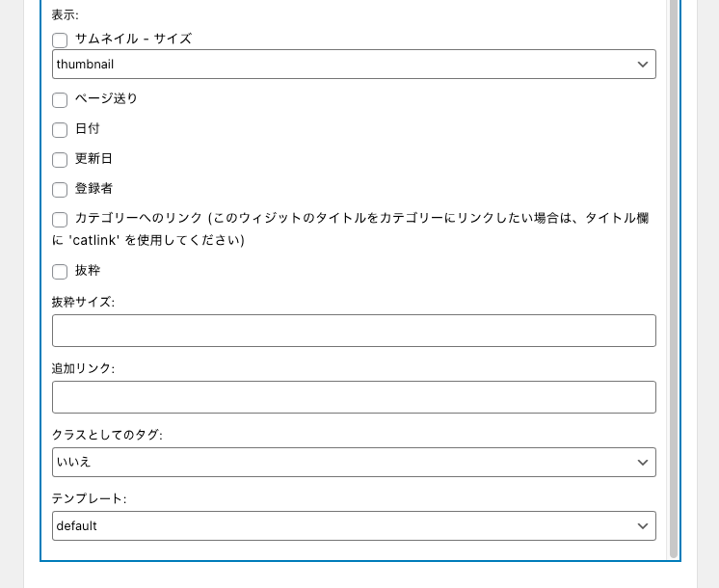Expand the テンプレート dropdown showing default
This screenshot has width=719, height=588.
(353, 526)
